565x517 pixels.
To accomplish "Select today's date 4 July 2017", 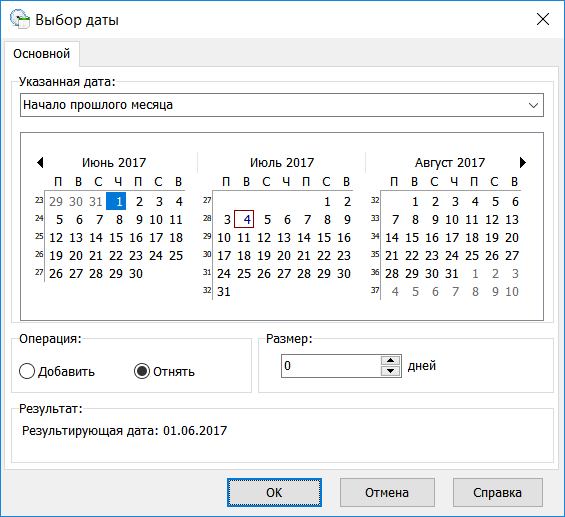I will tap(244, 219).
